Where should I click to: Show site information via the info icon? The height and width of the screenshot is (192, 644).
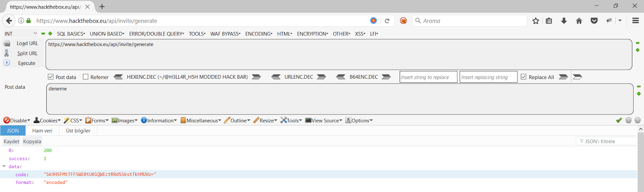(x=21, y=21)
